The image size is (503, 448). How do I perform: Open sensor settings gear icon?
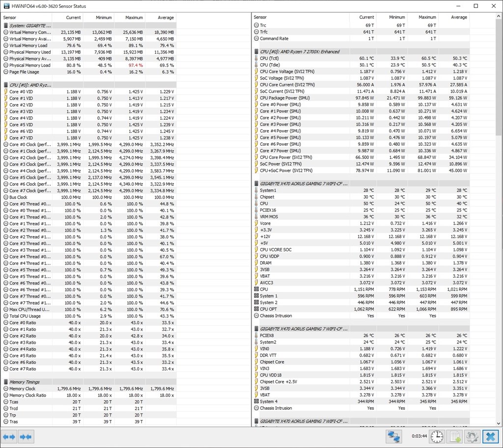pyautogui.click(x=472, y=436)
